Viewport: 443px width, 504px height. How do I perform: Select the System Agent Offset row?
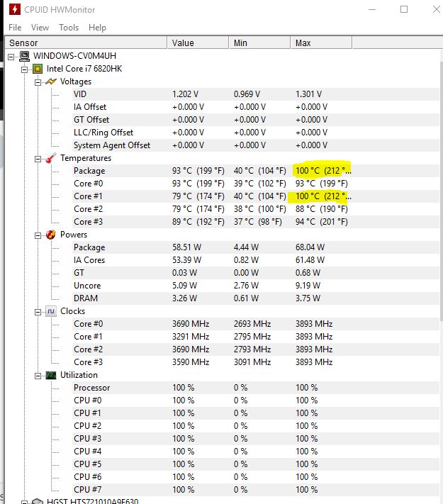pyautogui.click(x=256, y=145)
